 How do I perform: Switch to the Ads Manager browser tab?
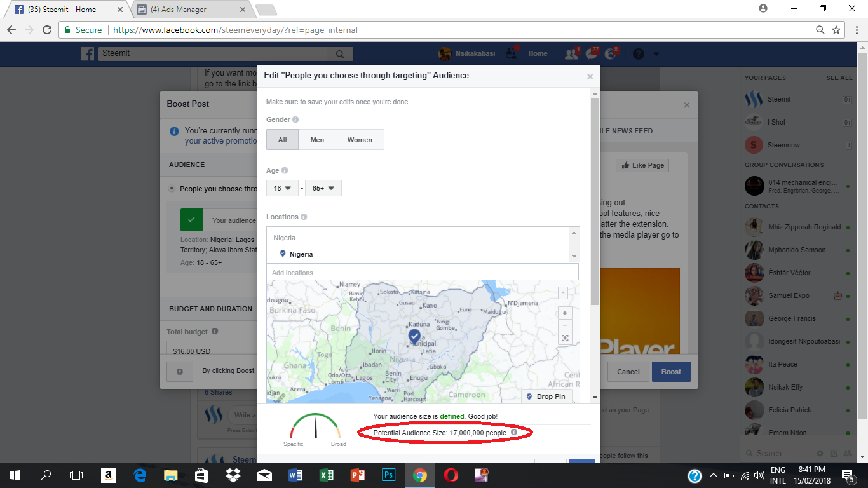pyautogui.click(x=191, y=10)
